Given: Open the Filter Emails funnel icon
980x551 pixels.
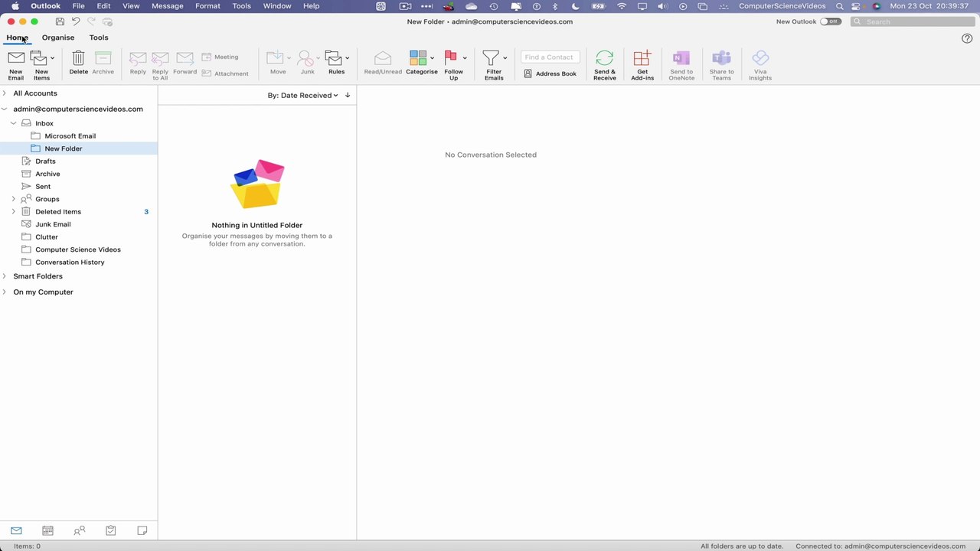Looking at the screenshot, I should click(x=491, y=58).
